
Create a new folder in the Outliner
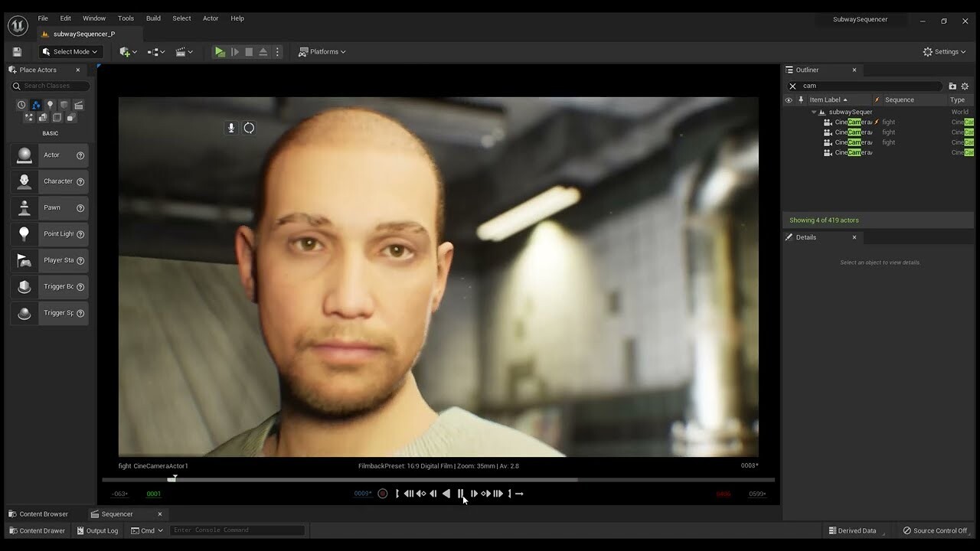952,86
